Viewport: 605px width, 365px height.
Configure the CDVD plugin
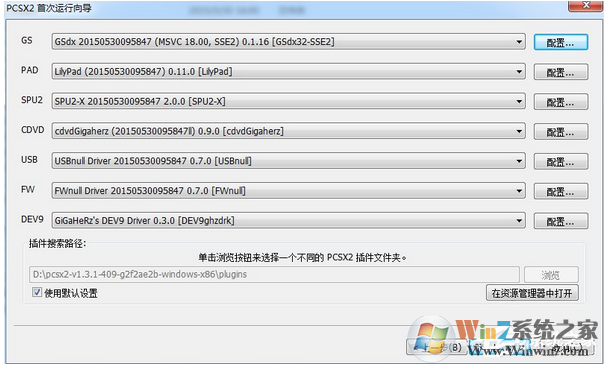(561, 132)
